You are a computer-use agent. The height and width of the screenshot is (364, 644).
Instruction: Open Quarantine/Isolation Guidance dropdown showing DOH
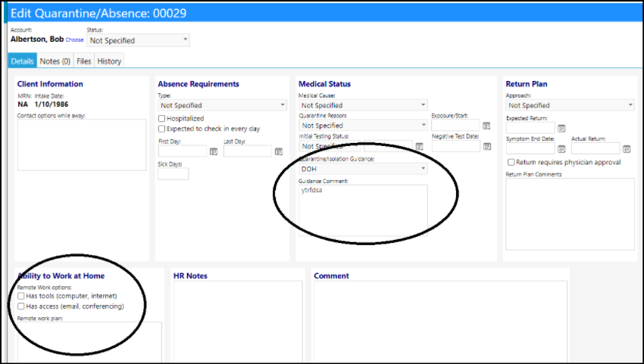pyautogui.click(x=363, y=169)
